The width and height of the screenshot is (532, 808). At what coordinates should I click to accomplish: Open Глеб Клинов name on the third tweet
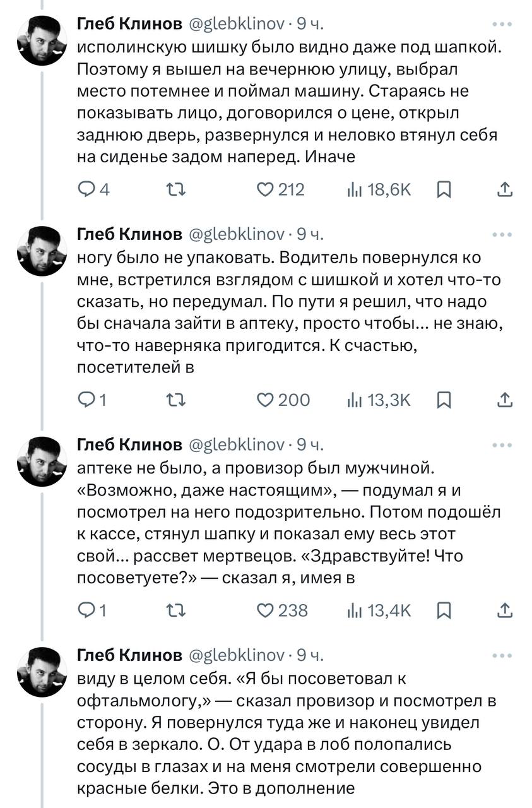click(129, 444)
